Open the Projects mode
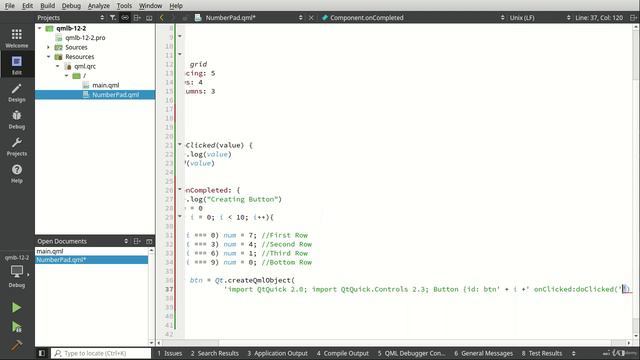640x360 pixels. [17, 147]
